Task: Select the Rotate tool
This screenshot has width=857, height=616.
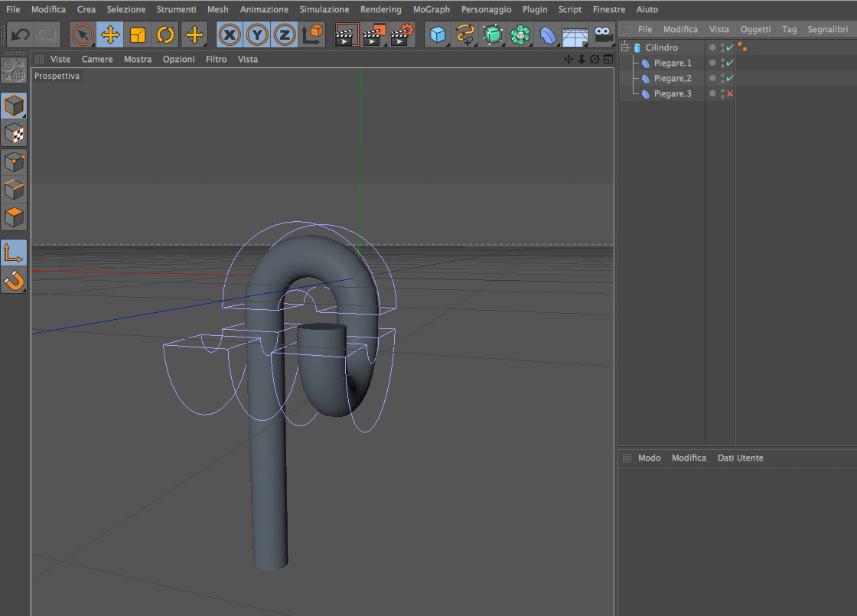Action: pos(165,34)
